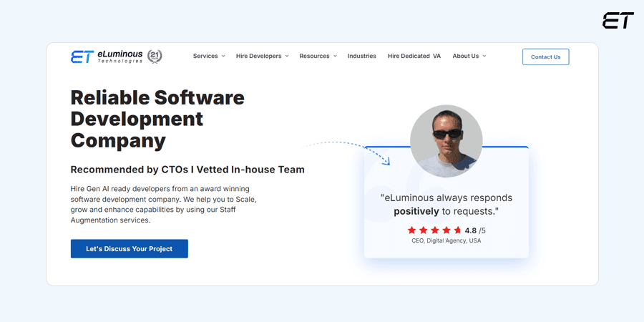Click the ET logo in top-right corner

click(x=618, y=21)
